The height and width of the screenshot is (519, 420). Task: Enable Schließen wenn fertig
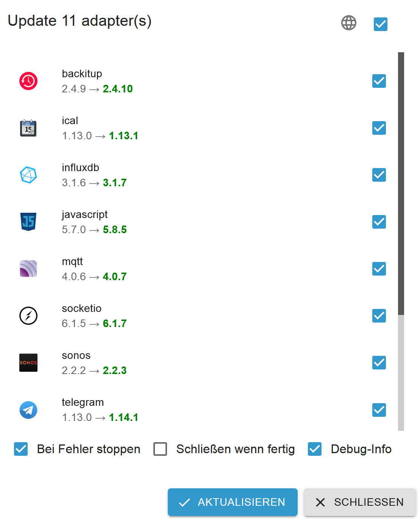click(x=160, y=449)
